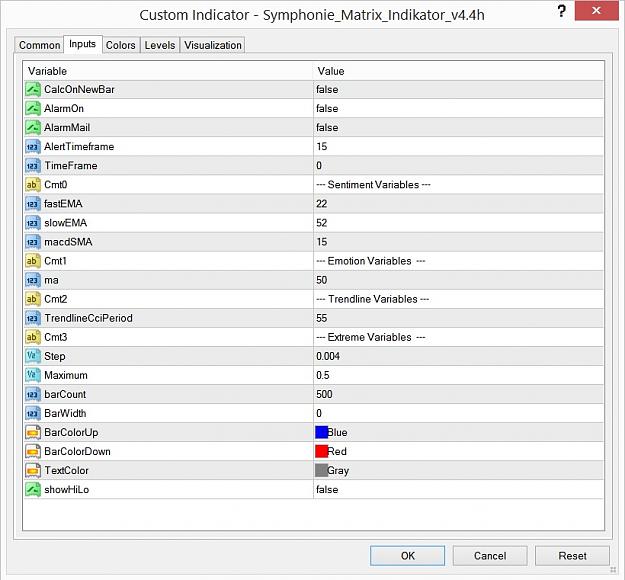Viewport: 625px width, 580px height.
Task: Select the Inputs tab
Action: coord(83,44)
